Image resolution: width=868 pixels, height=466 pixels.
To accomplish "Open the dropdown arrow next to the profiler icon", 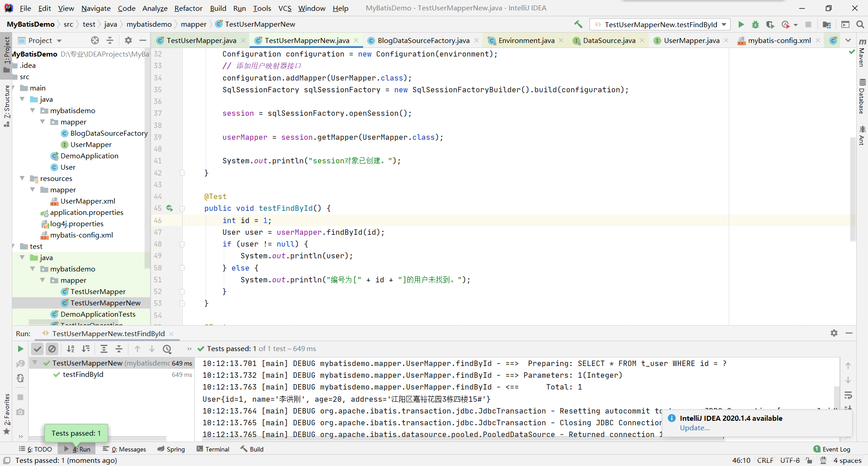I will pyautogui.click(x=796, y=25).
